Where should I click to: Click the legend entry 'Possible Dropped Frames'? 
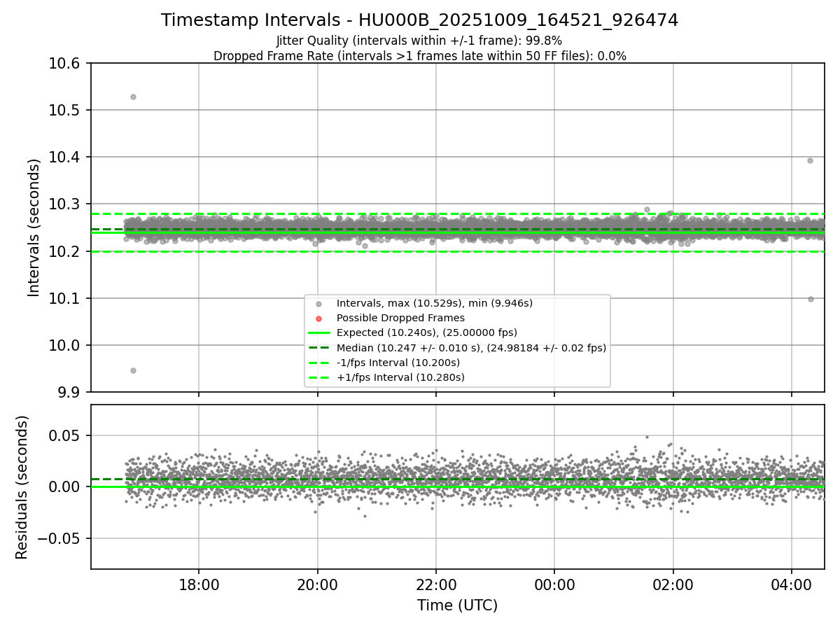[400, 318]
